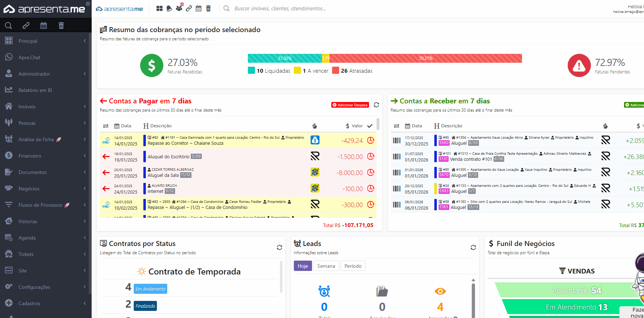
Task: Sort Contas a Pagar by Data column
Action: [123, 126]
